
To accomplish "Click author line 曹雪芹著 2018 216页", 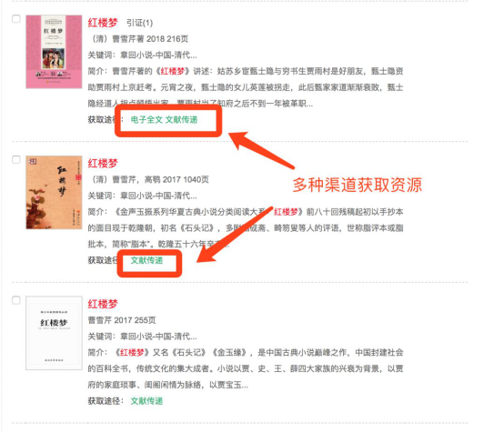I will coord(140,39).
